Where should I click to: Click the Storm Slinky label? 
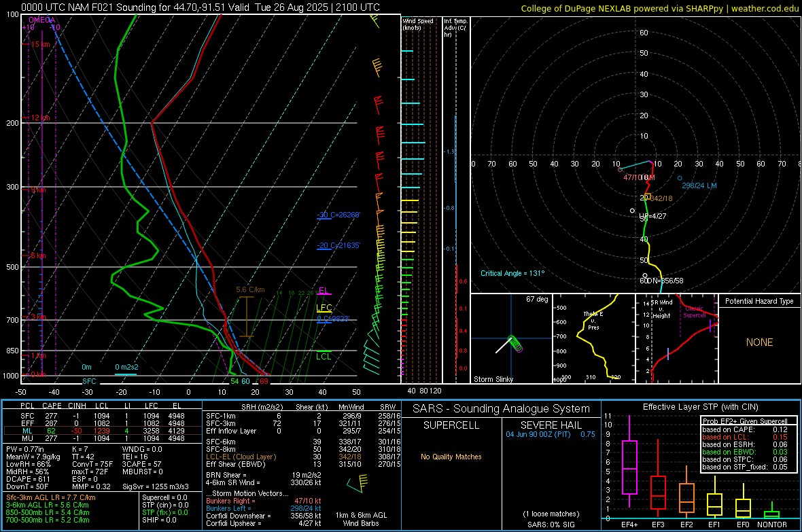[493, 379]
